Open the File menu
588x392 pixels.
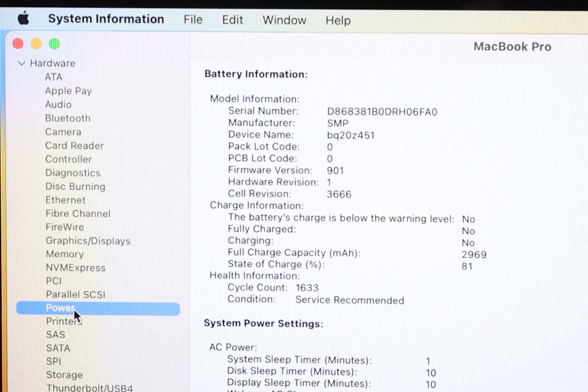pos(193,19)
